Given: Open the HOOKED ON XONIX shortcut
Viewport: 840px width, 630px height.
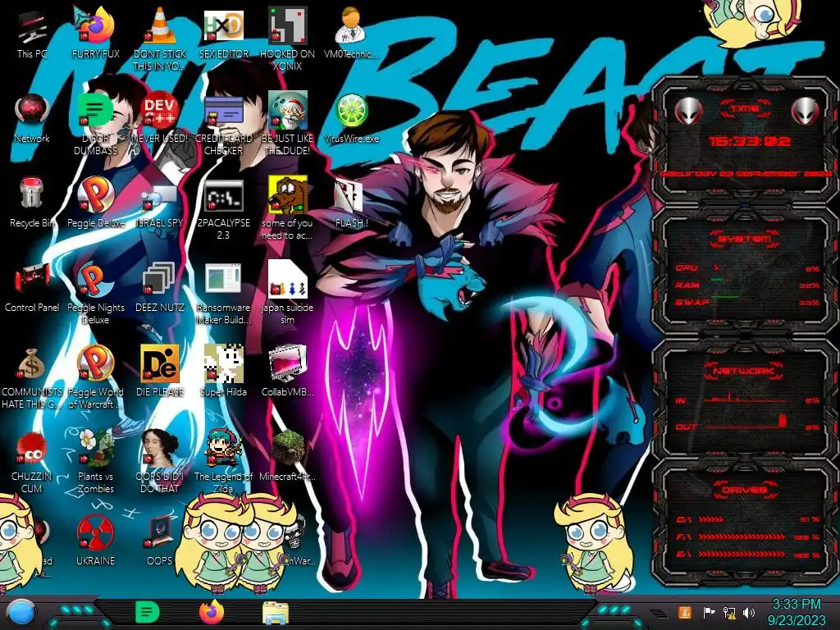Looking at the screenshot, I should tap(287, 39).
